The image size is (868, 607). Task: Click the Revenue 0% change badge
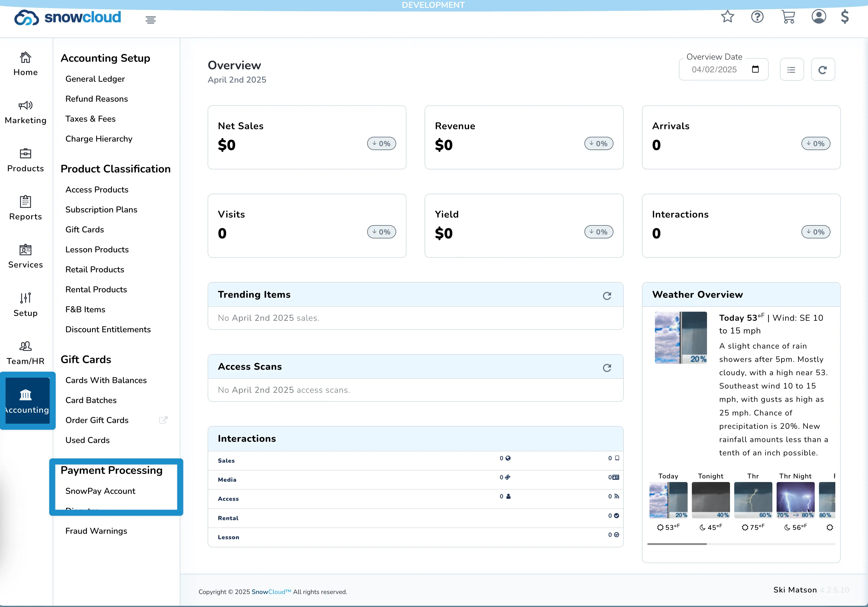point(598,144)
